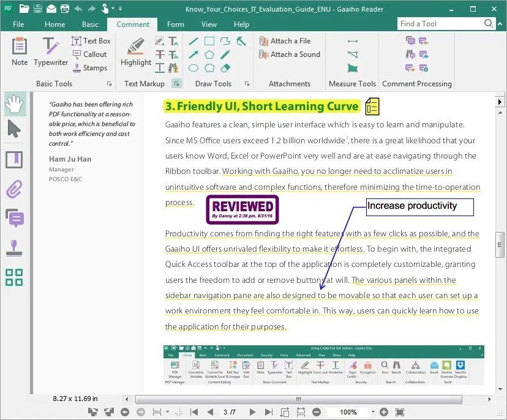Image resolution: width=507 pixels, height=420 pixels.
Task: Click the Attach a Sound button
Action: pyautogui.click(x=290, y=54)
